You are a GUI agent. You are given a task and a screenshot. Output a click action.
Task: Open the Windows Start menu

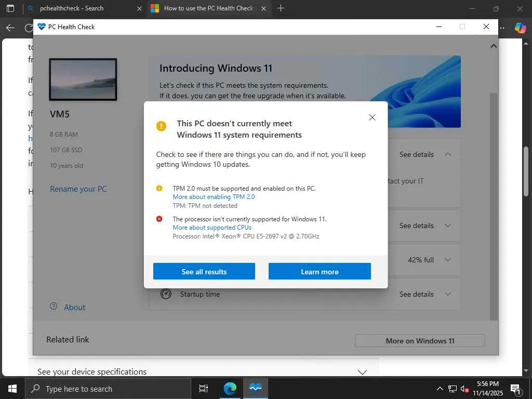pyautogui.click(x=12, y=389)
